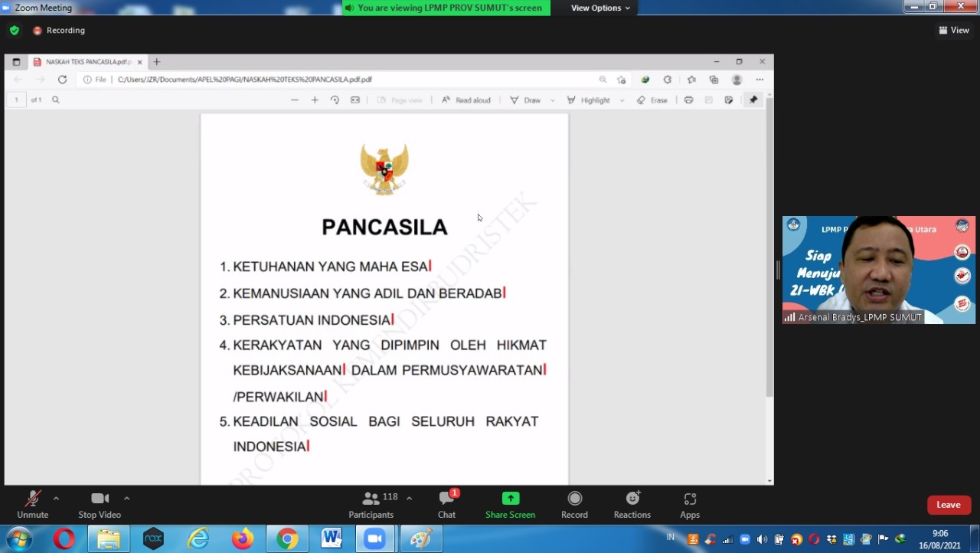The image size is (980, 553).
Task: Click the PANCASILA heading in the document
Action: [x=384, y=227]
